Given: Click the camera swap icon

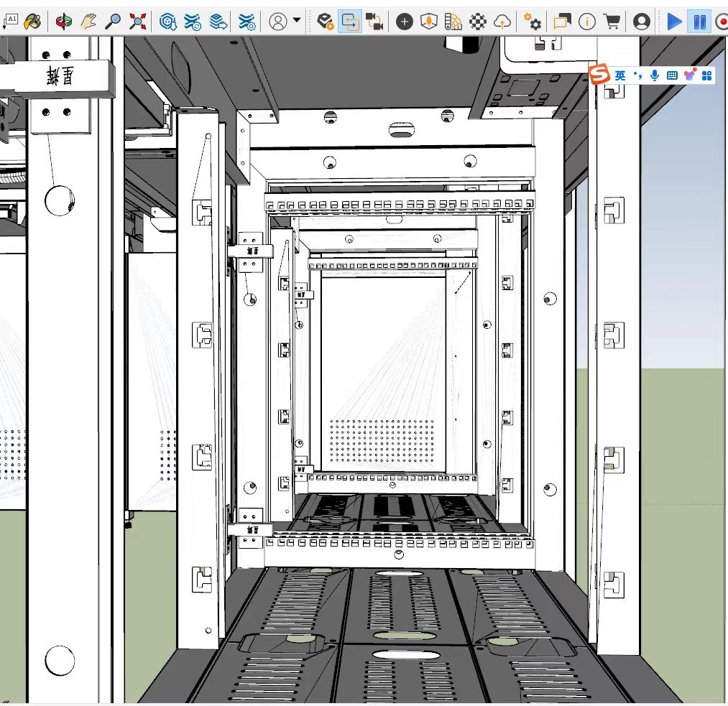Looking at the screenshot, I should [374, 22].
